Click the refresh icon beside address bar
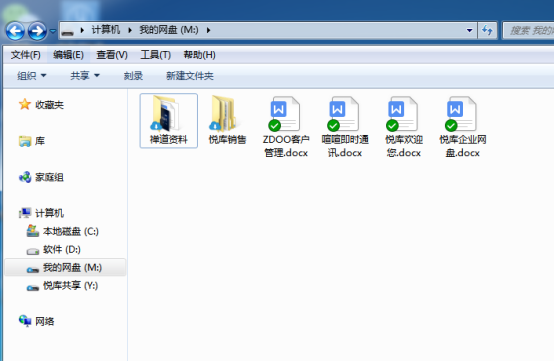The height and width of the screenshot is (361, 554). [488, 30]
